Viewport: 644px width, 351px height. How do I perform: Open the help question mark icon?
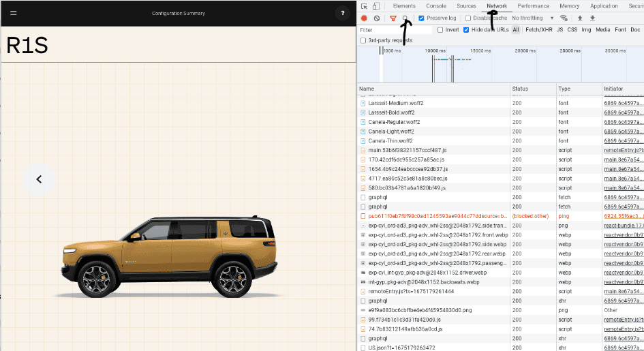coord(343,13)
